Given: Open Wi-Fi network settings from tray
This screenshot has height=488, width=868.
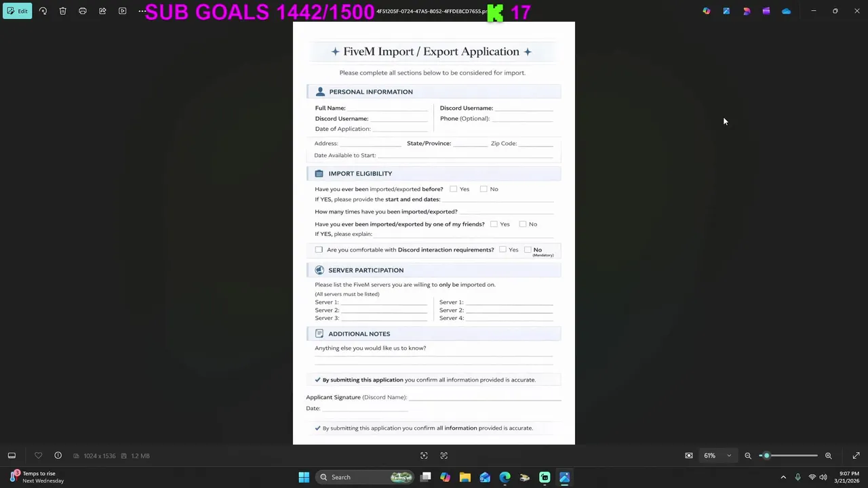Looking at the screenshot, I should coord(812,477).
